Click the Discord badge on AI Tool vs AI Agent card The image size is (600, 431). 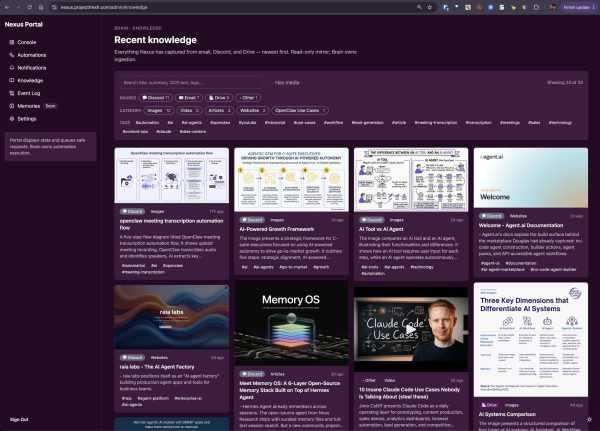click(x=371, y=220)
